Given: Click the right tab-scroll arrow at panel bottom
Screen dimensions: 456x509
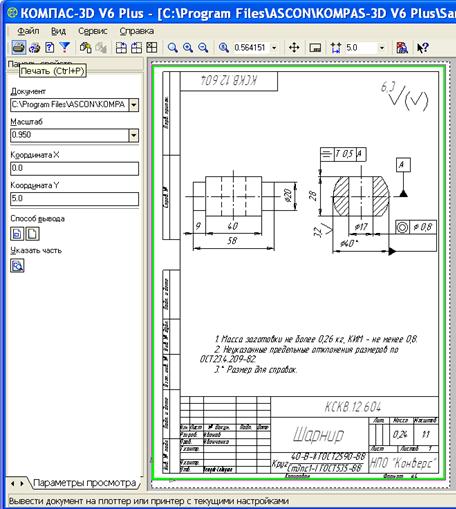Looking at the screenshot, I should [22, 483].
